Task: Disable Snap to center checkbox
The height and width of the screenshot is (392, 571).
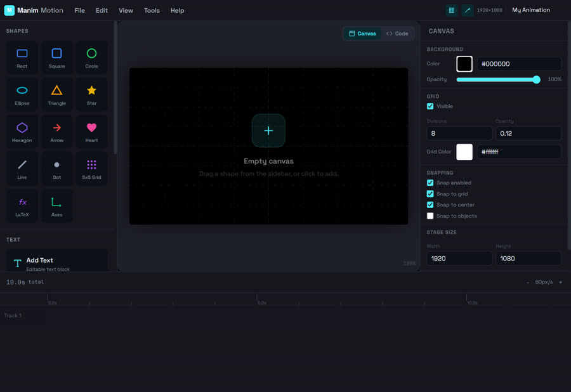Action: [430, 205]
